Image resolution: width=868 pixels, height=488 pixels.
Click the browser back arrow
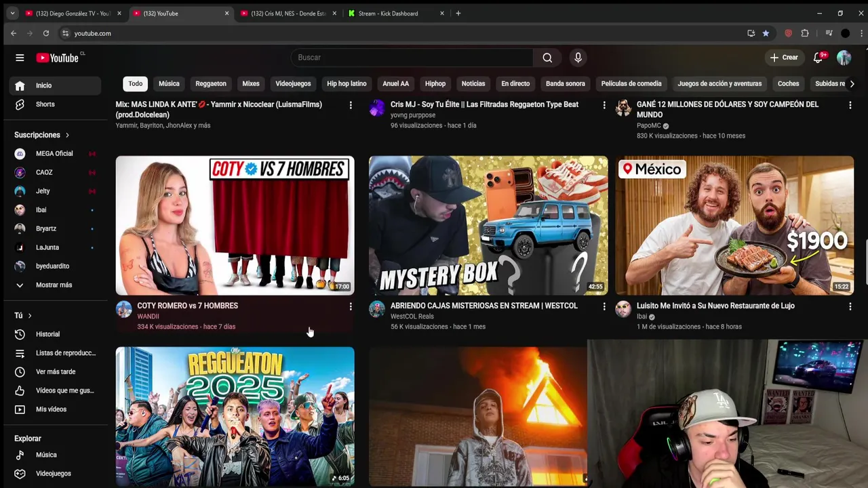(14, 33)
